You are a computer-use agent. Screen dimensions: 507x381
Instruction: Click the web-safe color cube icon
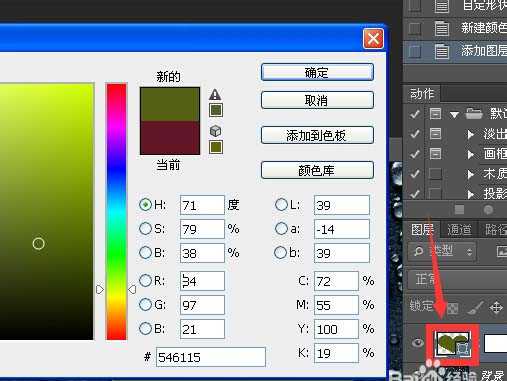216,131
